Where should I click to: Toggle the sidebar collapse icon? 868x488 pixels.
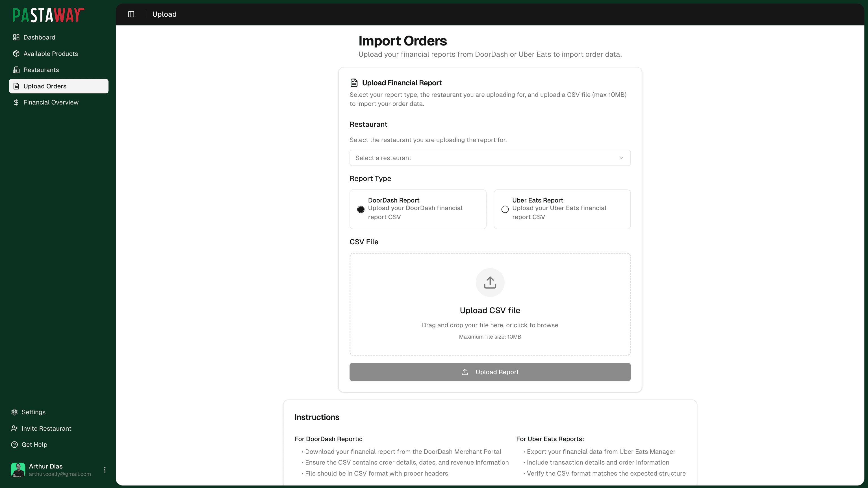point(131,14)
